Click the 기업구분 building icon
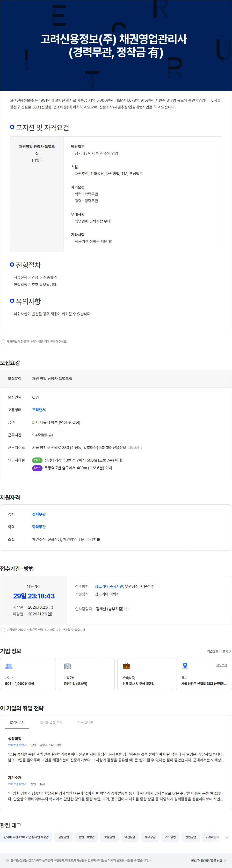The height and width of the screenshot is (868, 232). coord(68,666)
